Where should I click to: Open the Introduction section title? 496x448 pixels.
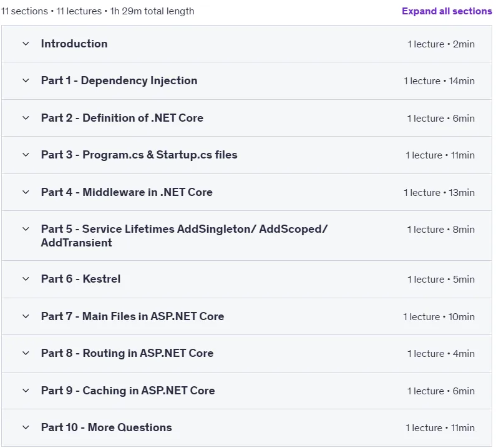74,44
